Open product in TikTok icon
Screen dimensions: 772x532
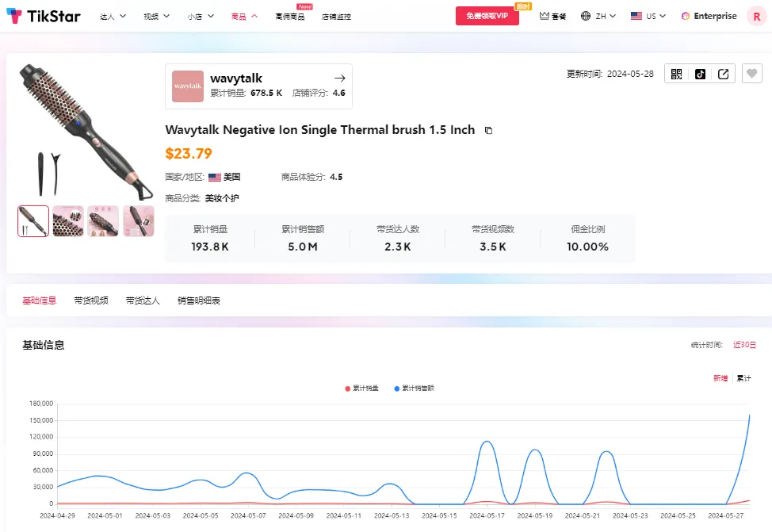tap(700, 74)
